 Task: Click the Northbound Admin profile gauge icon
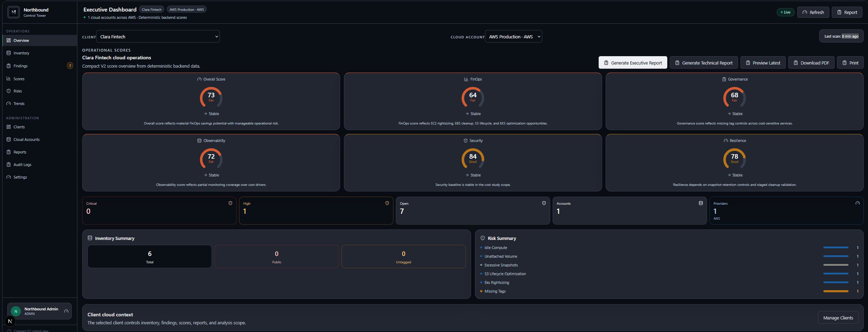(x=66, y=311)
